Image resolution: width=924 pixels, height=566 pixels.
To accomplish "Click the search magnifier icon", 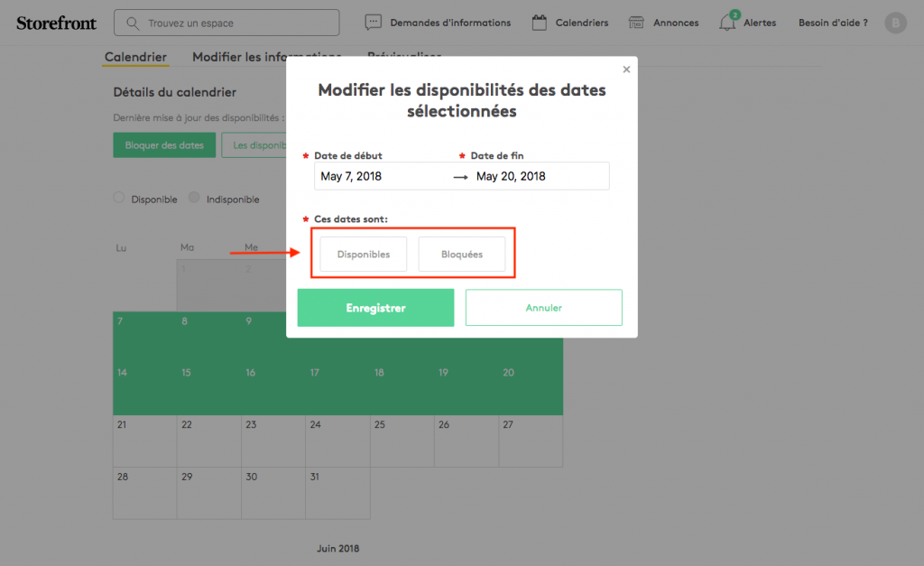I will (134, 23).
